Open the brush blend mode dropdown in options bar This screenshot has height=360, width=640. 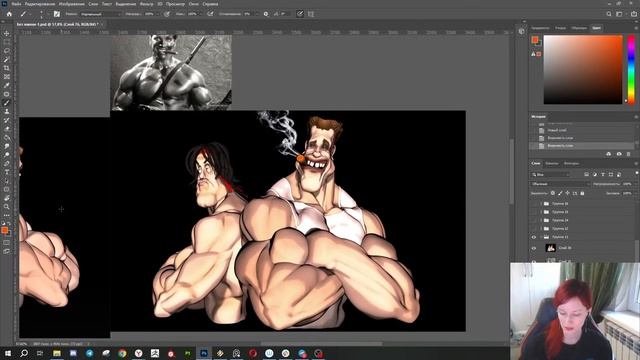(x=100, y=14)
